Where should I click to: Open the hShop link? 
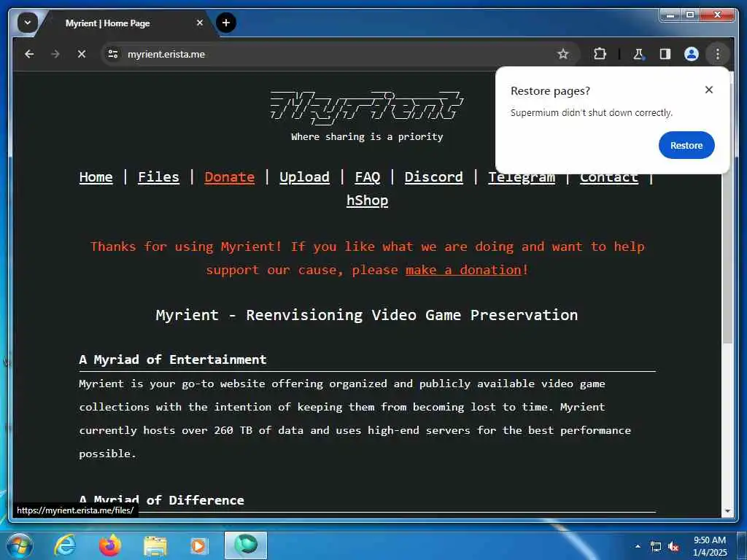368,201
